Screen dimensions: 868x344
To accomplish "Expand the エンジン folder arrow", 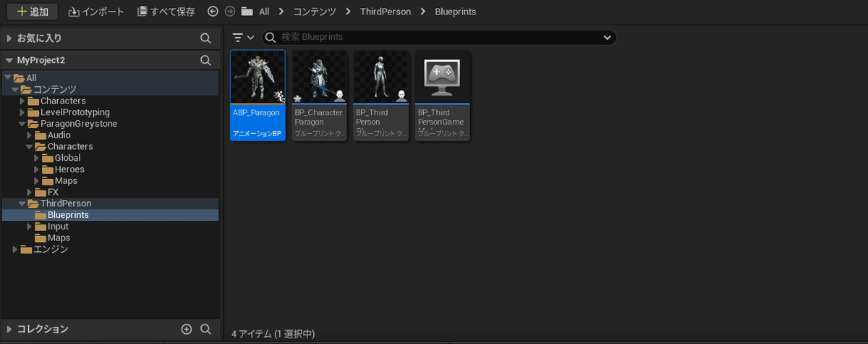I will (15, 249).
